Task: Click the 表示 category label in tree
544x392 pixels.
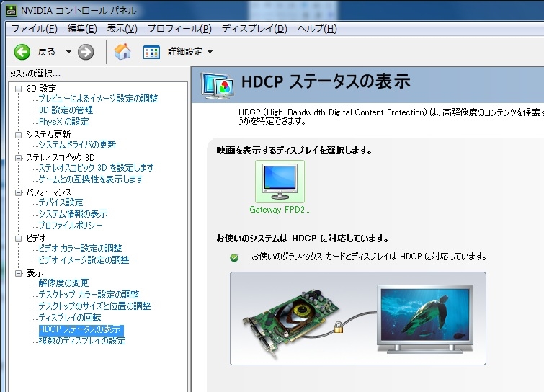Action: (35, 273)
